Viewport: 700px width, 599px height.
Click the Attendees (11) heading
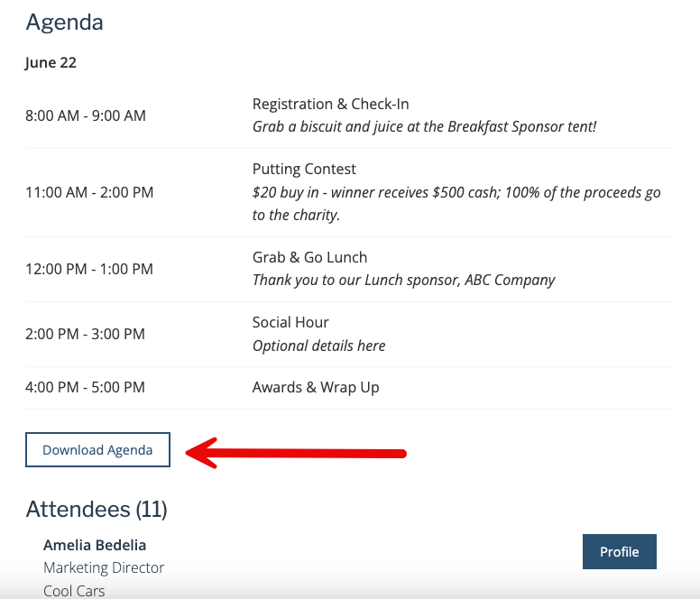click(97, 510)
